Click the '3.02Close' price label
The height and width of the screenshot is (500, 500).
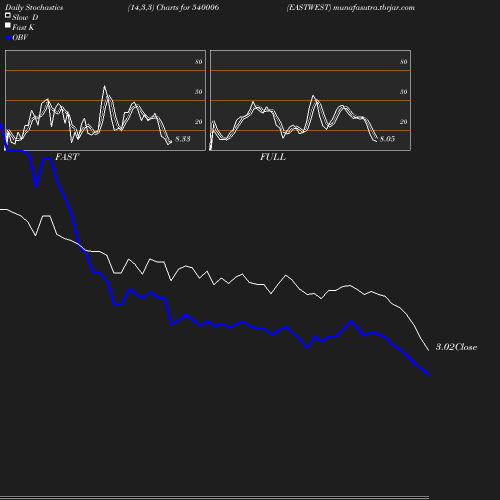[x=456, y=347]
